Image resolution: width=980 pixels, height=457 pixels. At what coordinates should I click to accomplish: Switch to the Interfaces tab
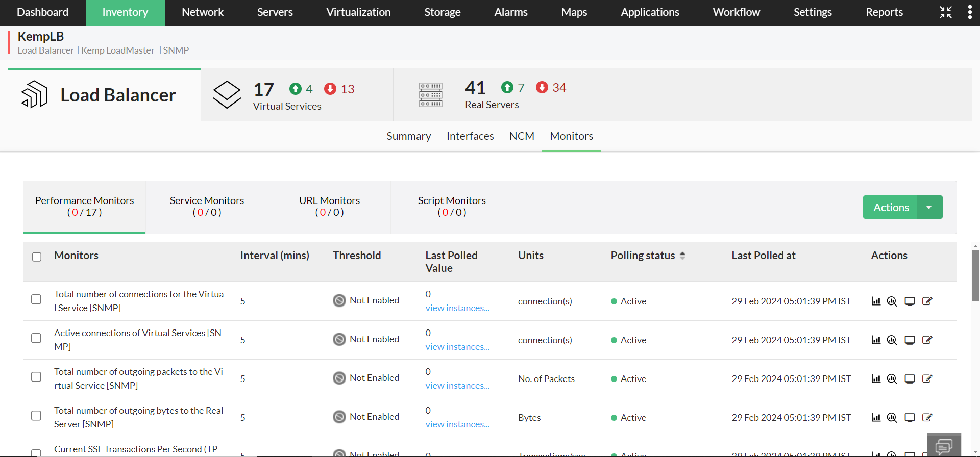click(x=470, y=136)
